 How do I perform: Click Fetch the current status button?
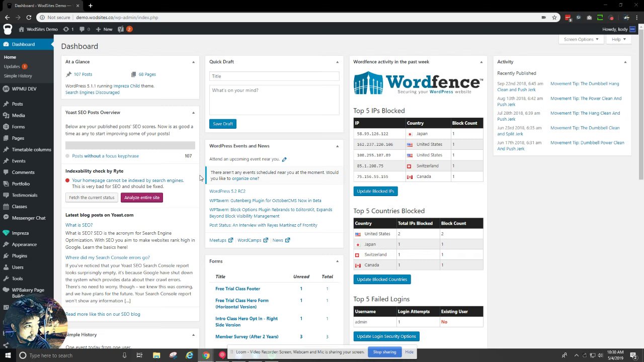tap(92, 198)
